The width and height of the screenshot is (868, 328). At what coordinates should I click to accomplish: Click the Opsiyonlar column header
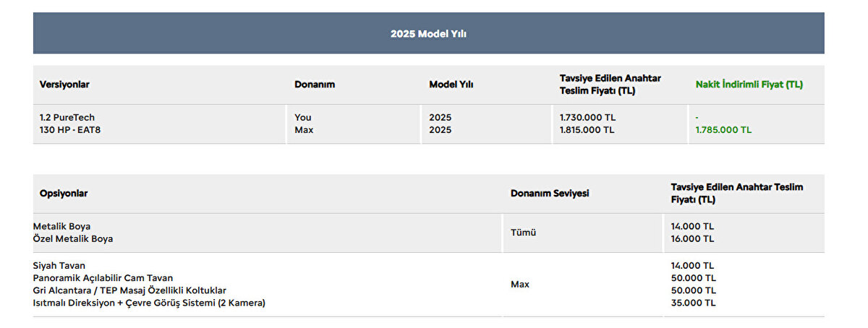[64, 194]
